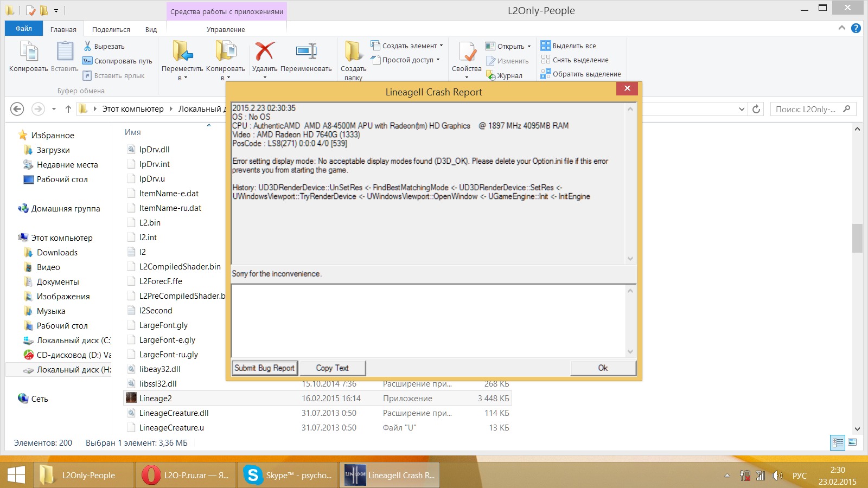Open Opera taskbar item L2O-P.ru.rar
Screen dimensions: 868x488
click(x=185, y=475)
